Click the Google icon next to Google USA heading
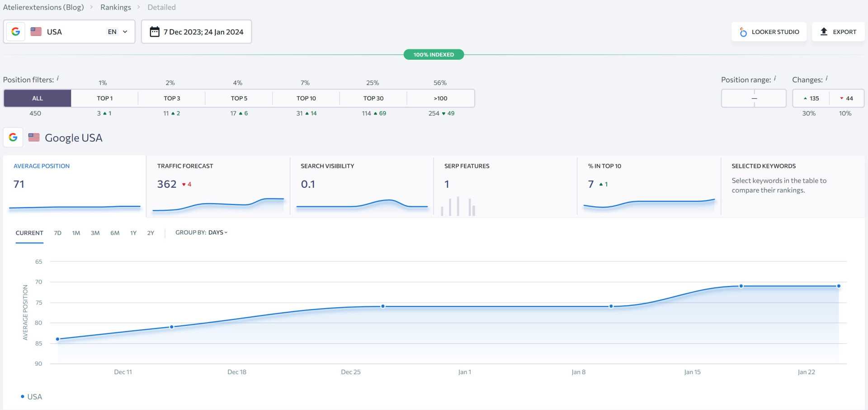Viewport: 868px width, 410px height. coord(13,137)
